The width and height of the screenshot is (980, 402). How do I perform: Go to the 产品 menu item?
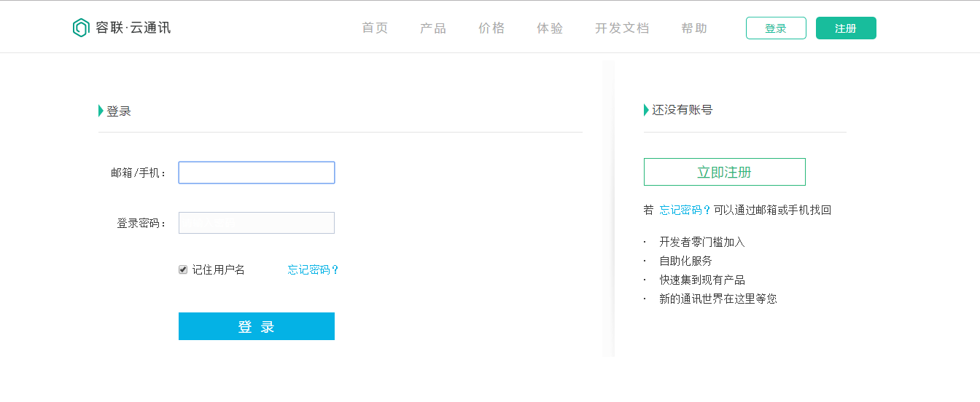433,28
